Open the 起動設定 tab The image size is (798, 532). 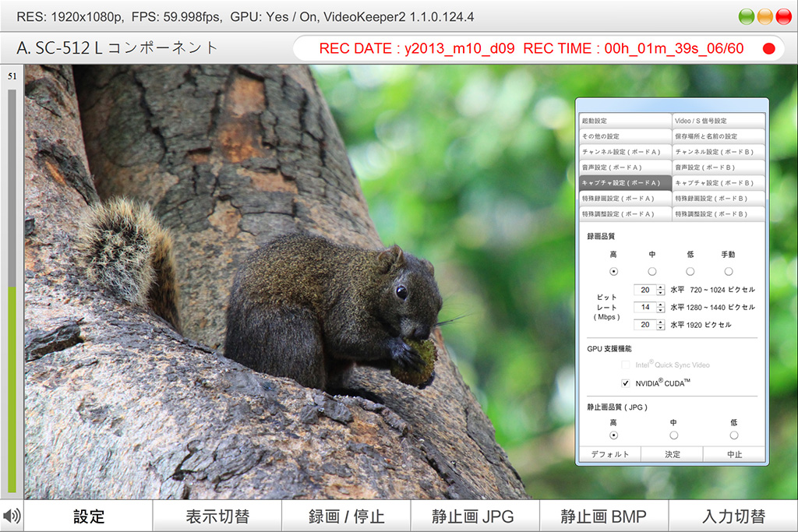pos(626,121)
